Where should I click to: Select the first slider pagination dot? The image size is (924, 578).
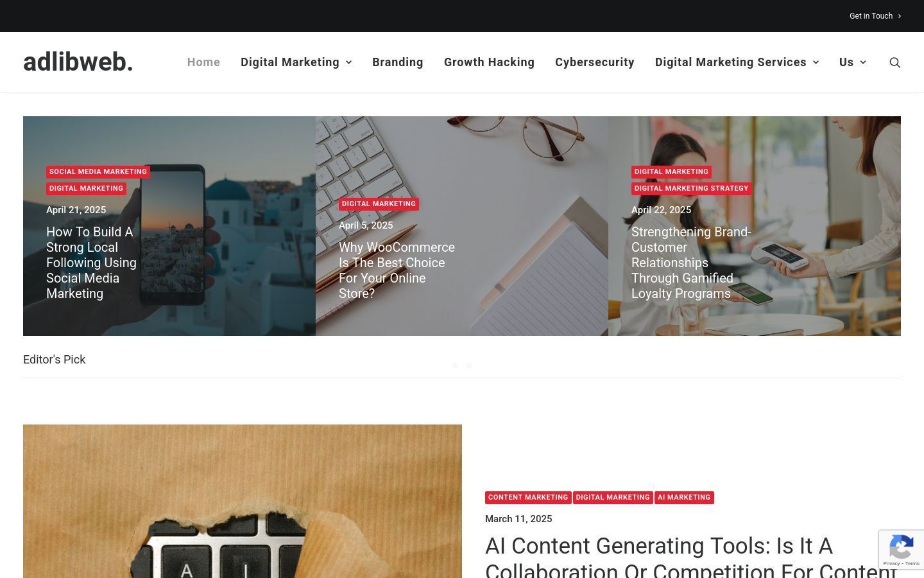pos(455,365)
